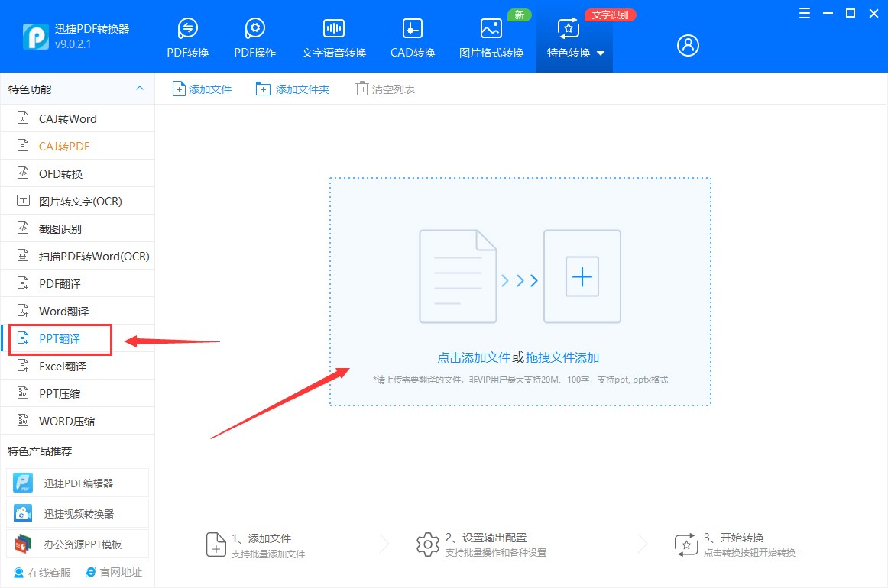Select Word翻译 in sidebar
The height and width of the screenshot is (588, 888).
click(78, 312)
